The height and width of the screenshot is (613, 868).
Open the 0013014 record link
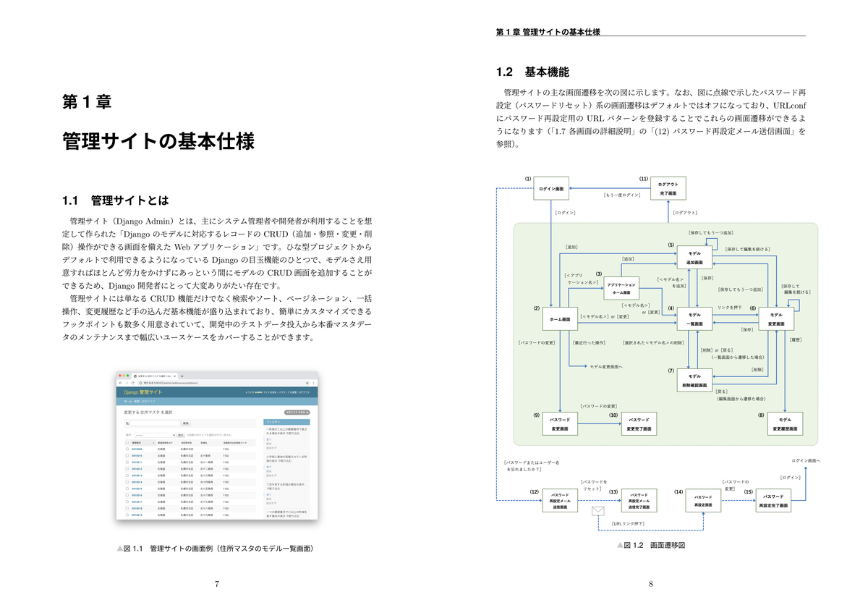click(137, 482)
